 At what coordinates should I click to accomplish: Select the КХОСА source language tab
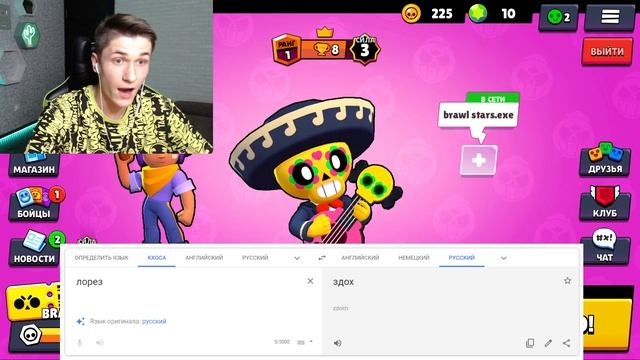157,258
